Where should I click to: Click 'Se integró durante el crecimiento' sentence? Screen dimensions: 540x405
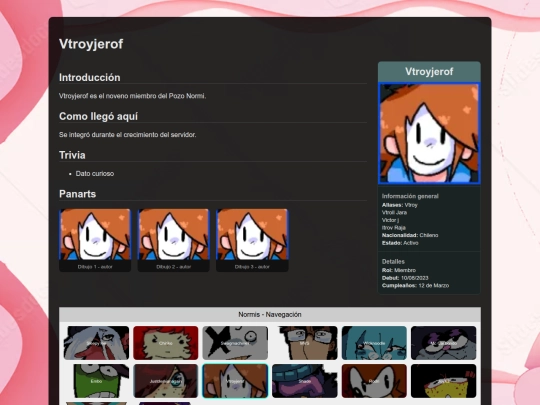127,135
